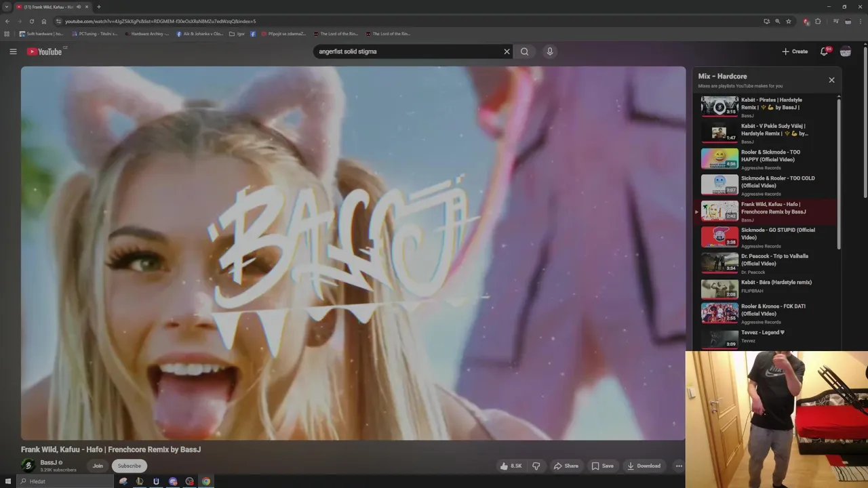Open BassJ channel avatar
This screenshot has height=488, width=868.
[x=28, y=466]
